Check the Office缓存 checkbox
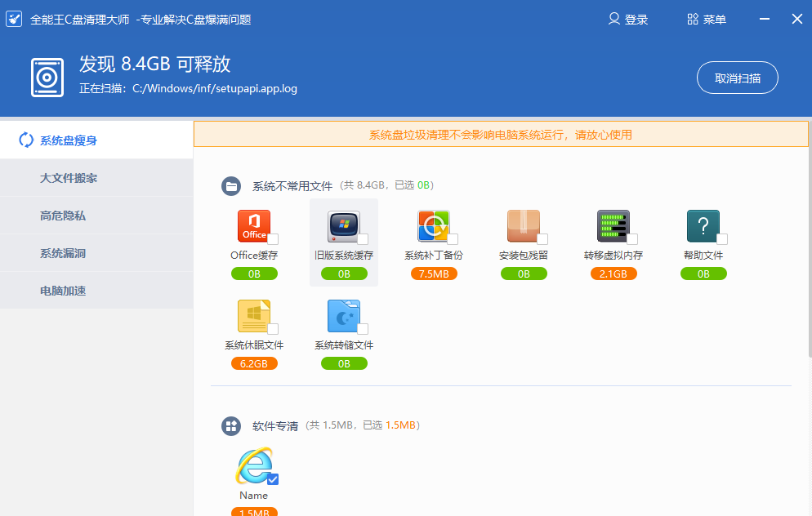Screen dimensions: 812x516 273,239
